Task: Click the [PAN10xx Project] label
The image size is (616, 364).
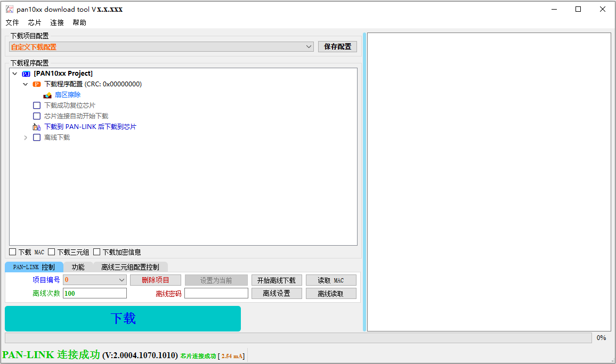Action: click(63, 74)
